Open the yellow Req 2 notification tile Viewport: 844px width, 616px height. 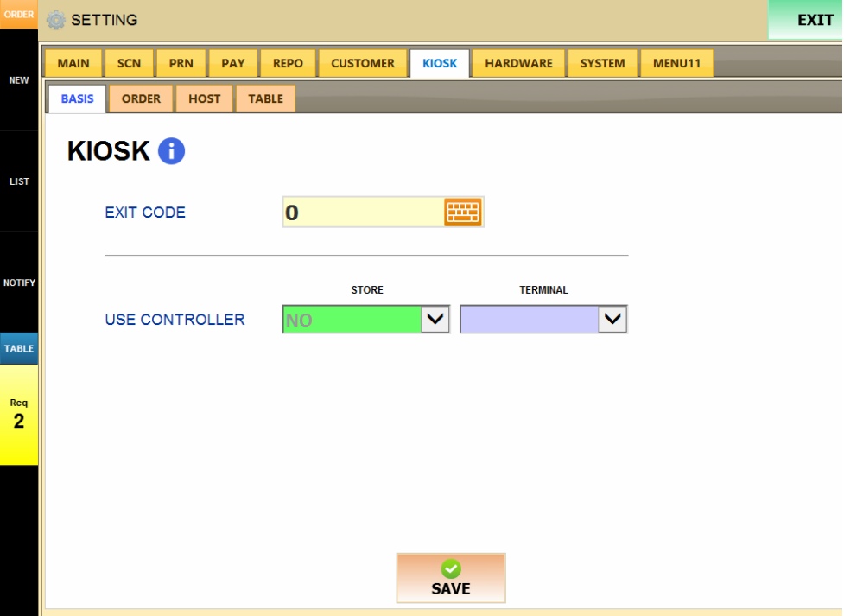(19, 415)
